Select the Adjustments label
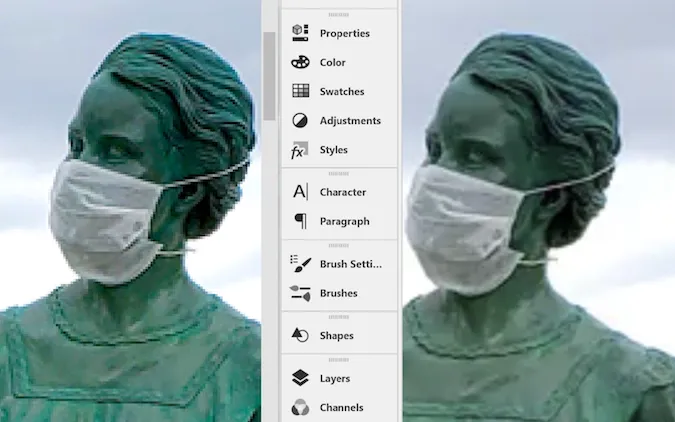 click(x=350, y=121)
